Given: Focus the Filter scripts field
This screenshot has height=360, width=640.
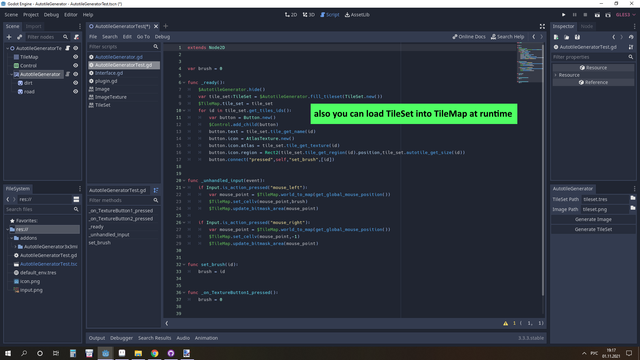Looking at the screenshot, I should click(x=124, y=47).
